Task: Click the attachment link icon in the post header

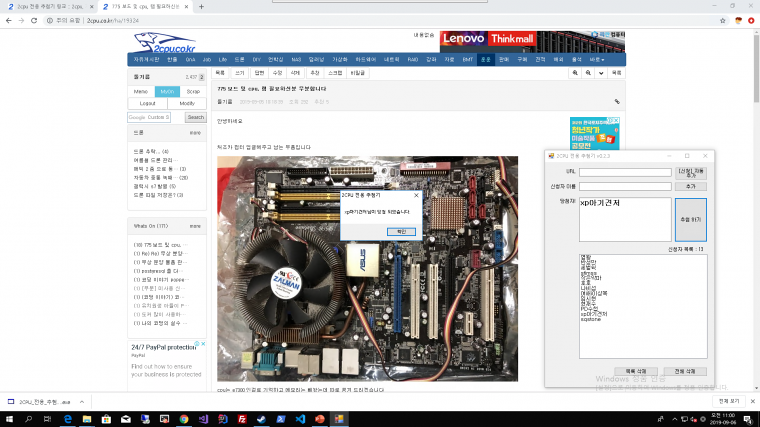Action: click(x=617, y=102)
